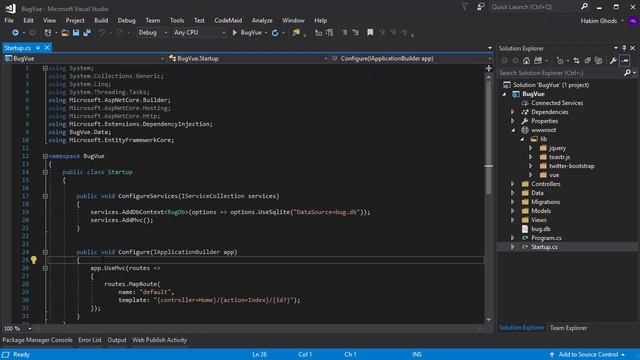This screenshot has height=360, width=640.
Task: Click the editor scroll down arrow
Action: (489, 320)
